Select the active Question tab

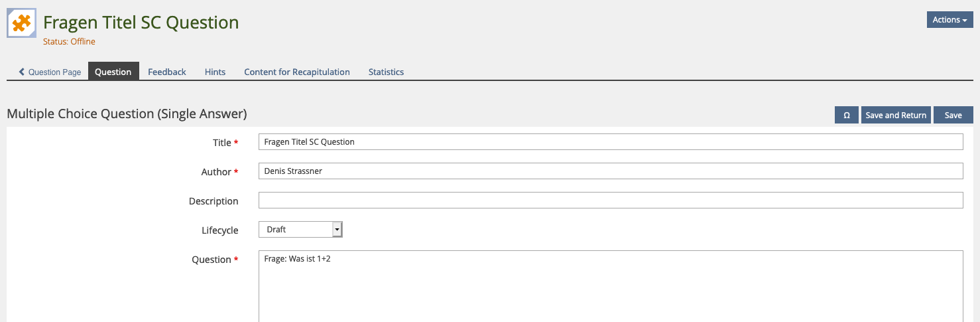coord(113,72)
